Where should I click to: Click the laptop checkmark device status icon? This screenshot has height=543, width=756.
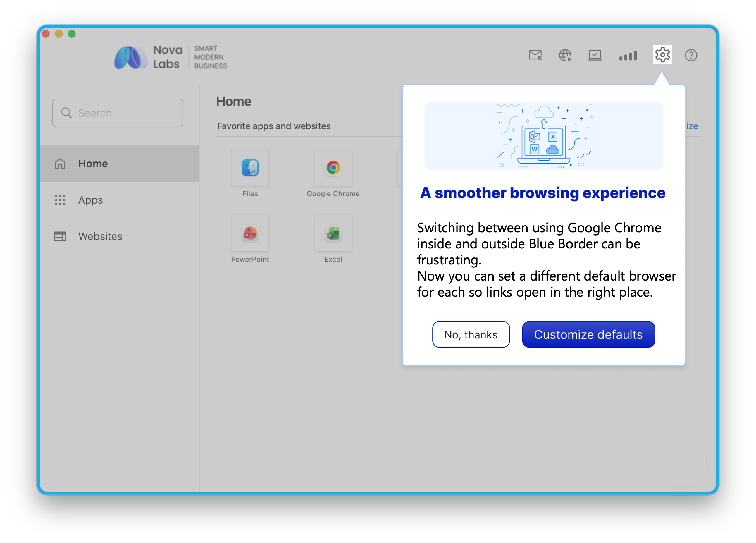[595, 55]
